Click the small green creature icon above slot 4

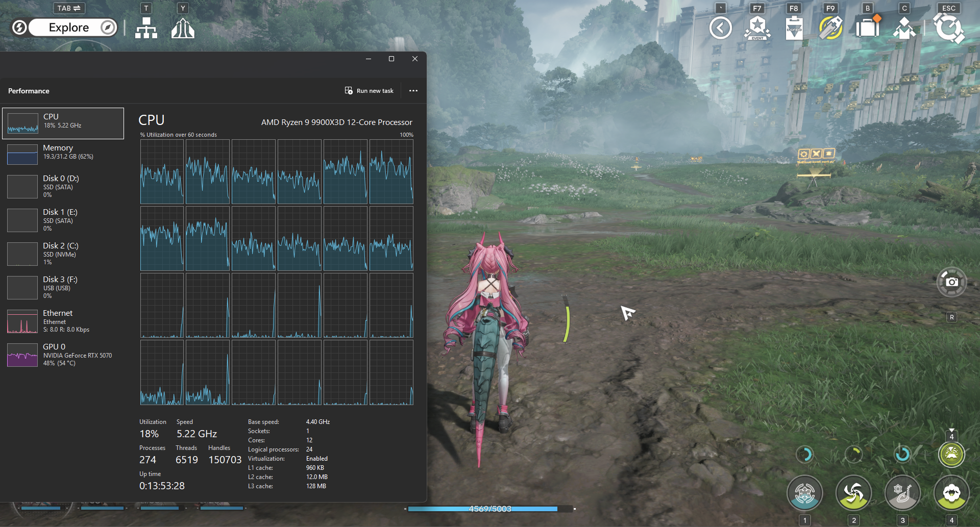point(951,454)
